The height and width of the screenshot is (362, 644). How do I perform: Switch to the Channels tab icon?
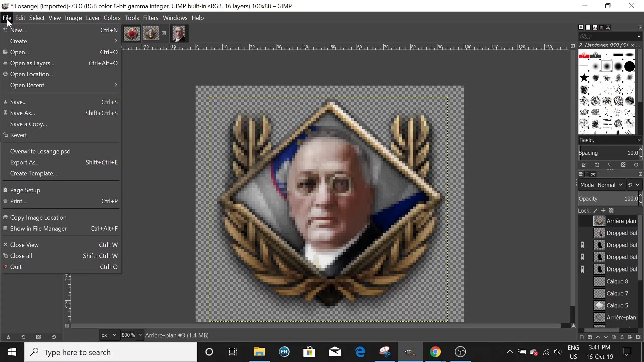[x=587, y=174]
